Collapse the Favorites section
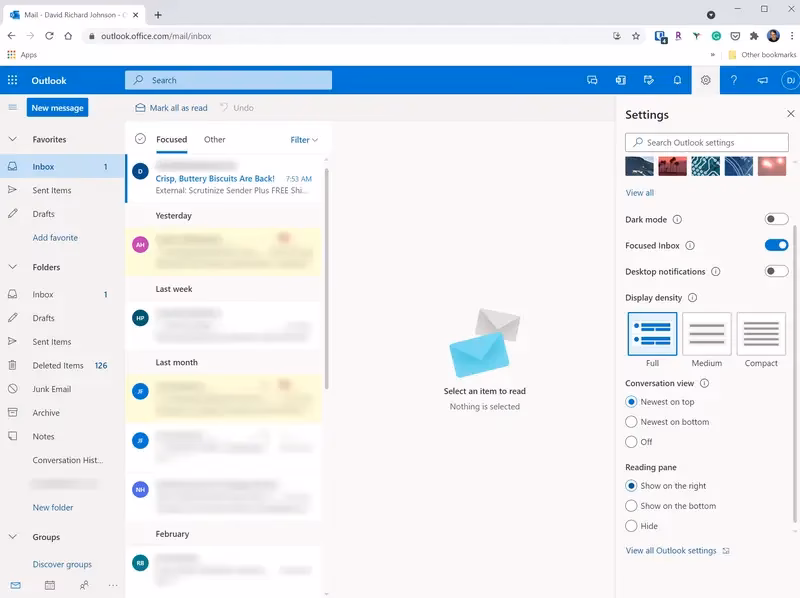Screen dimensions: 800x598 click(x=12, y=138)
